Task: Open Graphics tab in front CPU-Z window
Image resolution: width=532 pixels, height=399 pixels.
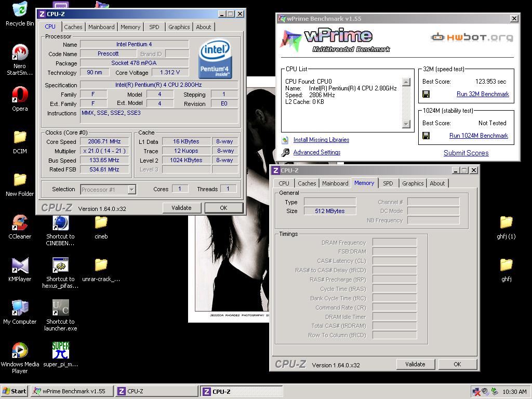Action: [x=179, y=27]
